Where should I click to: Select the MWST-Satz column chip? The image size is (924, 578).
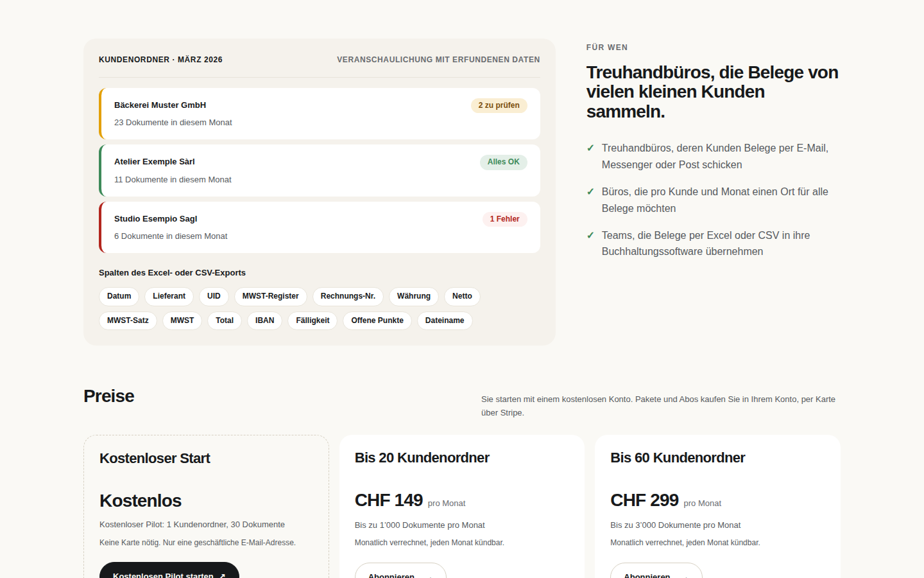(128, 320)
